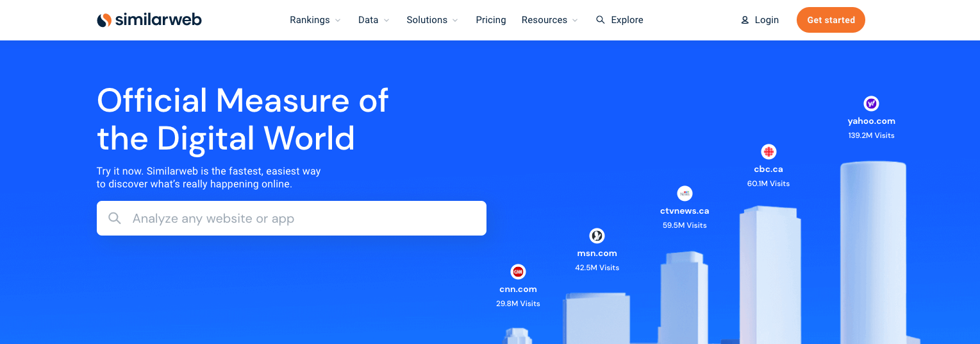The height and width of the screenshot is (344, 980).
Task: Expand the Rankings dropdown chevron
Action: pos(338,21)
